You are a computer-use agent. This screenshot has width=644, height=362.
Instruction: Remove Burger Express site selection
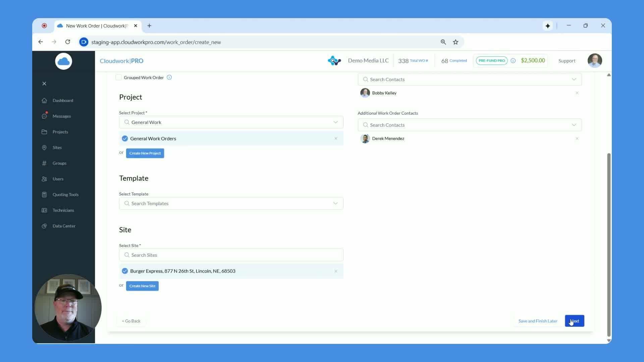(336, 271)
